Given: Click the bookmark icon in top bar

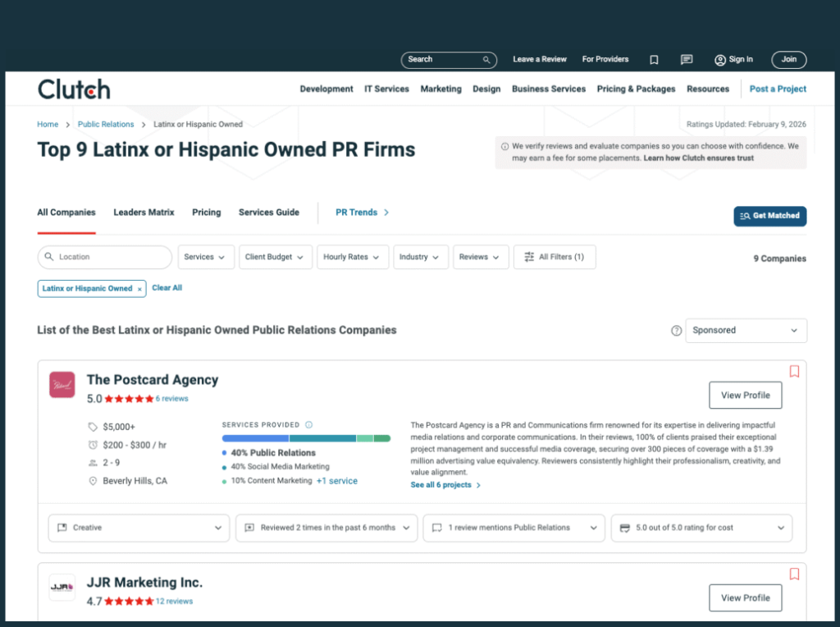Looking at the screenshot, I should [x=654, y=60].
